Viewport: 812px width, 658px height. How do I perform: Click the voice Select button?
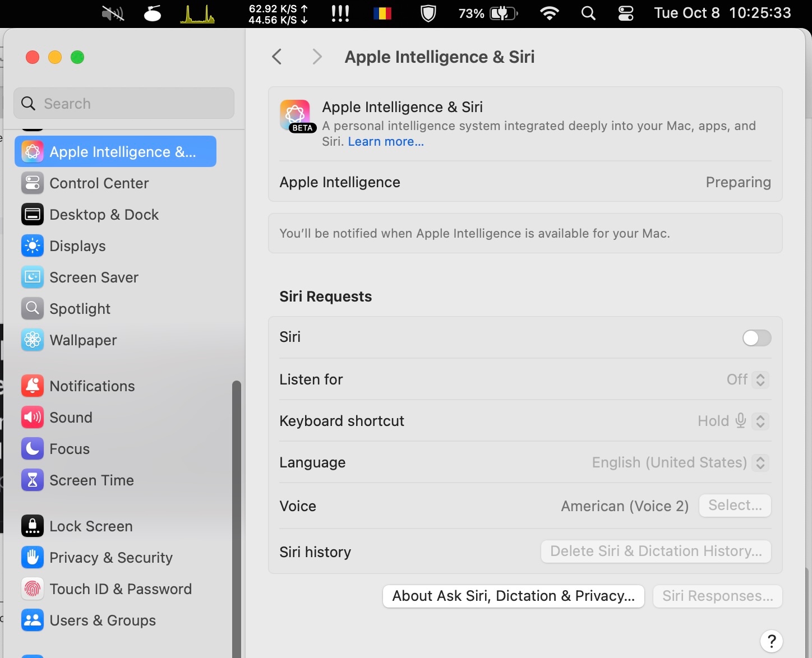click(x=735, y=506)
